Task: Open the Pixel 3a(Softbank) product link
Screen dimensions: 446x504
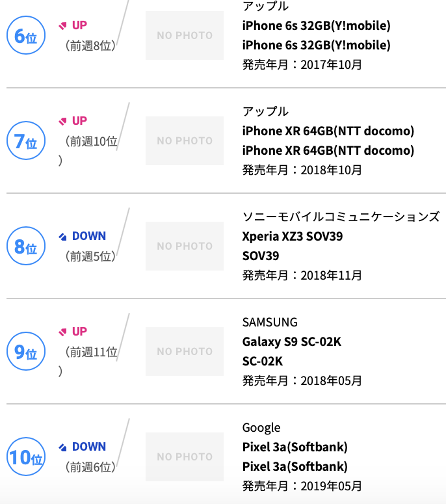Action: (295, 447)
